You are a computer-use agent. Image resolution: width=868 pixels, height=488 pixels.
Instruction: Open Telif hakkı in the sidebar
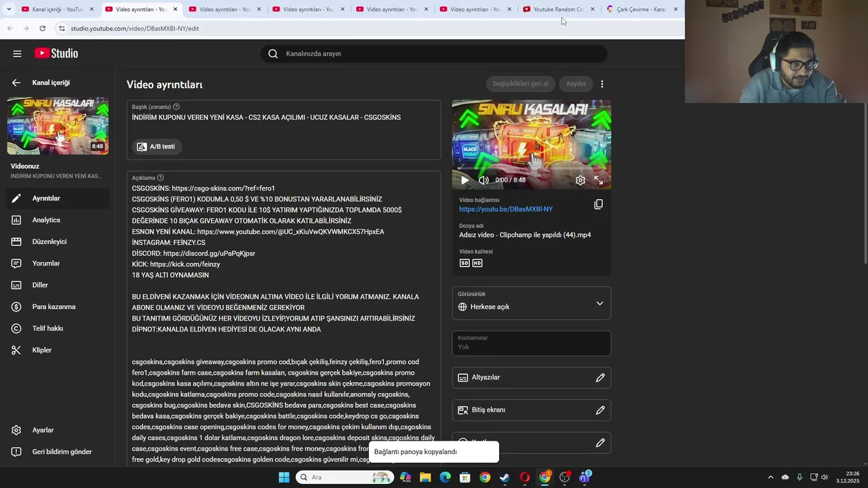click(x=58, y=329)
